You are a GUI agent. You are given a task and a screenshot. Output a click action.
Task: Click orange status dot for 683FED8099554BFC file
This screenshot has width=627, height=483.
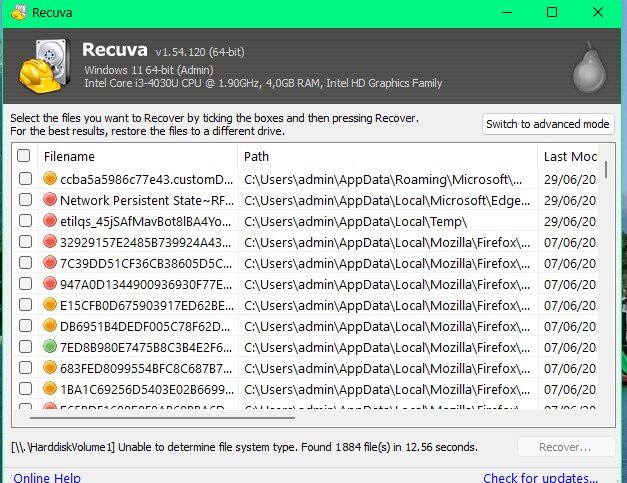coord(50,367)
